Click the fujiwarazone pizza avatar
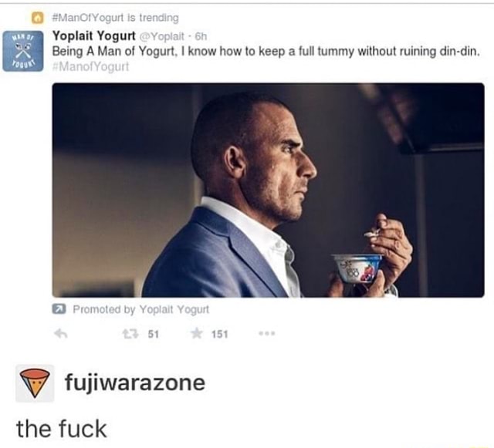This screenshot has height=448, width=494. pyautogui.click(x=36, y=383)
